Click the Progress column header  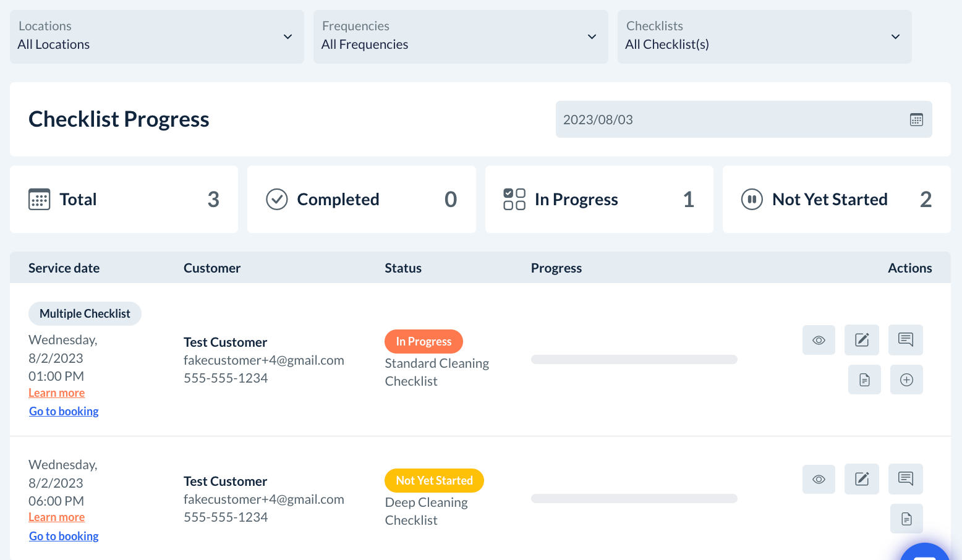point(556,268)
